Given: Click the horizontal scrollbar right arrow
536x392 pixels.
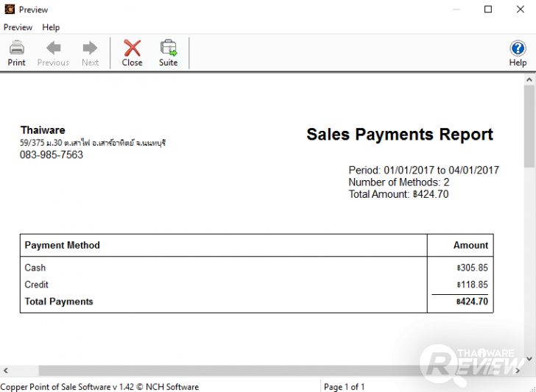Looking at the screenshot, I should pos(518,371).
